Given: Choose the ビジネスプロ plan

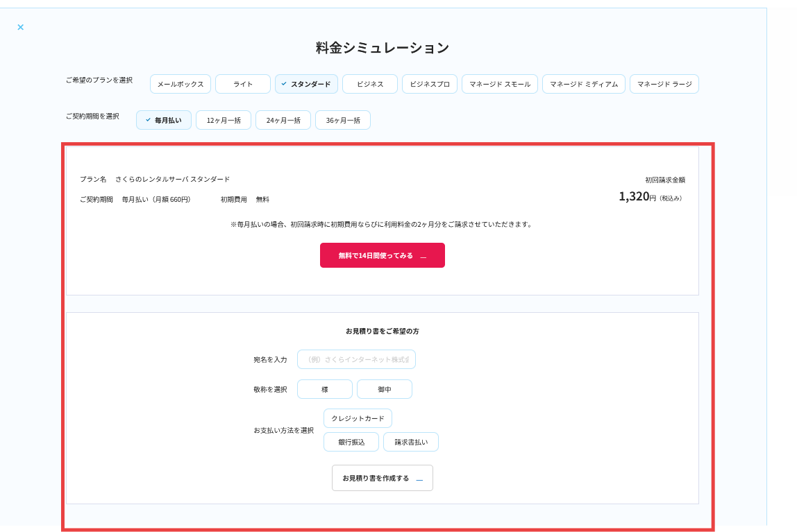Looking at the screenshot, I should [x=429, y=83].
